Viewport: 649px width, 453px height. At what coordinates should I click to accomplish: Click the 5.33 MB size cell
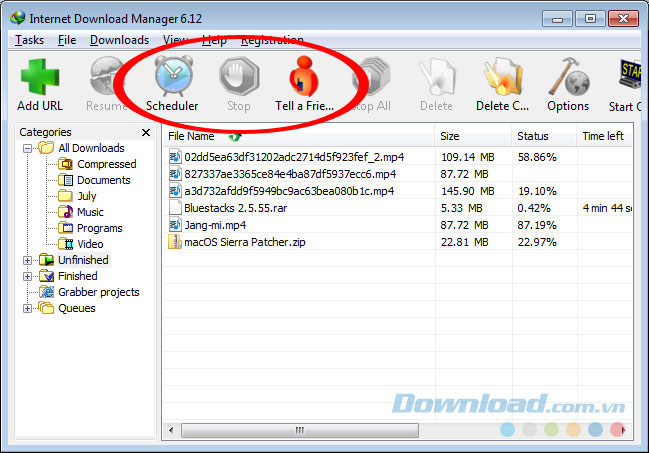pyautogui.click(x=462, y=208)
